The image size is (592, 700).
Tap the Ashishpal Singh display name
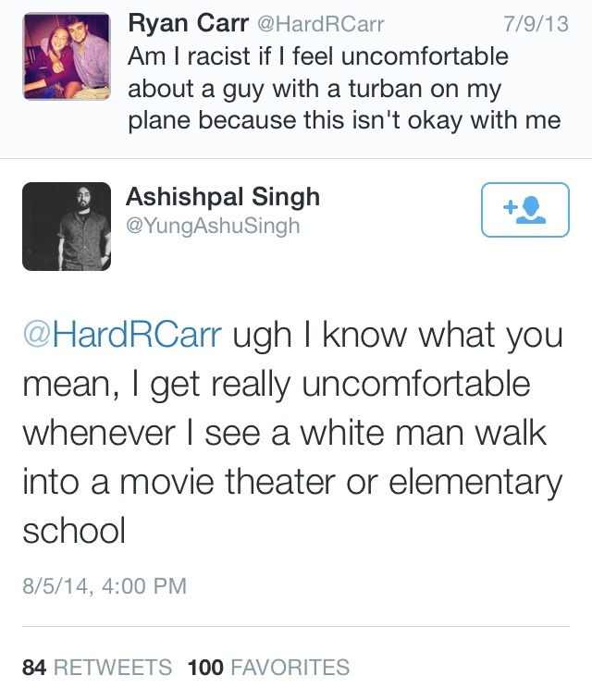click(223, 196)
